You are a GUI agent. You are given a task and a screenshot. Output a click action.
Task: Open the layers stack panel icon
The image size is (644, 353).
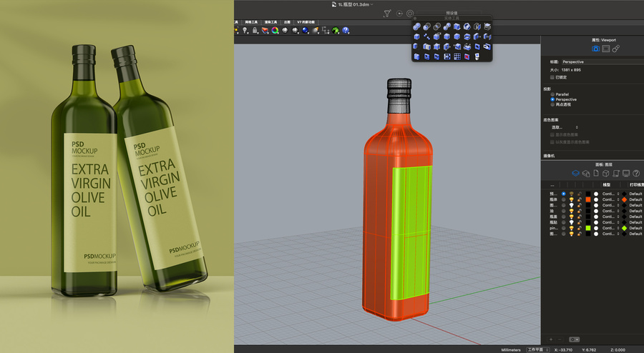point(576,174)
